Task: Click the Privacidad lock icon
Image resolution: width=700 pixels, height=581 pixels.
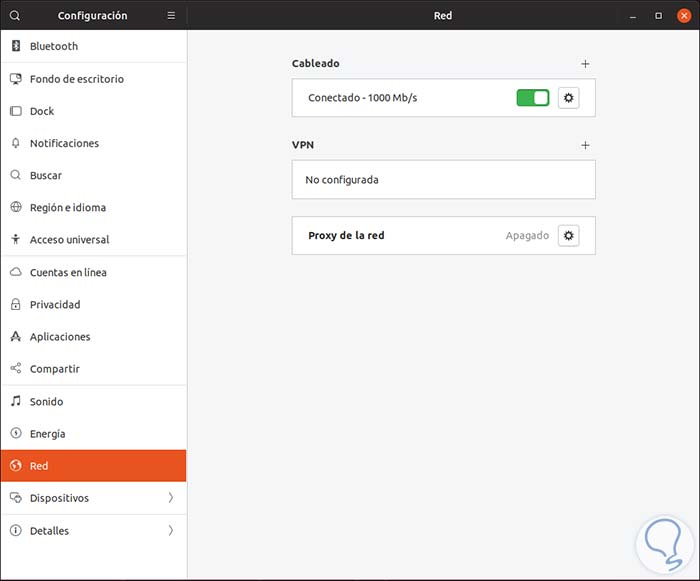Action: [15, 305]
